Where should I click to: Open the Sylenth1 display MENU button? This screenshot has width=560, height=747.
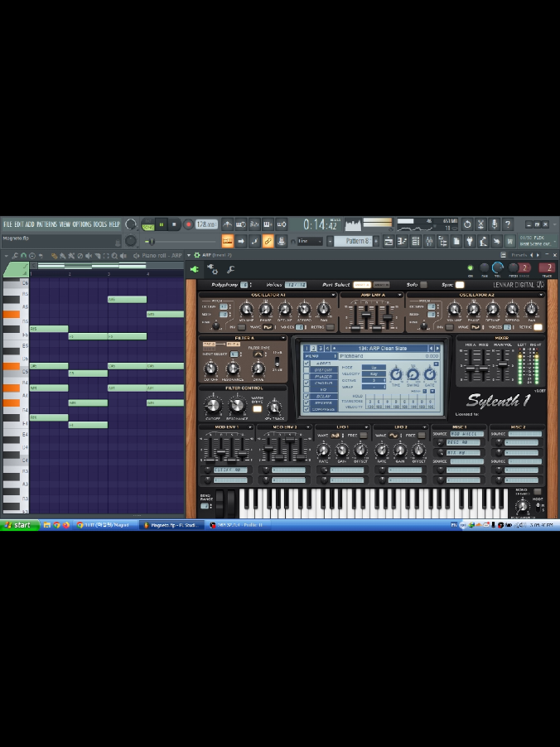tap(321, 356)
